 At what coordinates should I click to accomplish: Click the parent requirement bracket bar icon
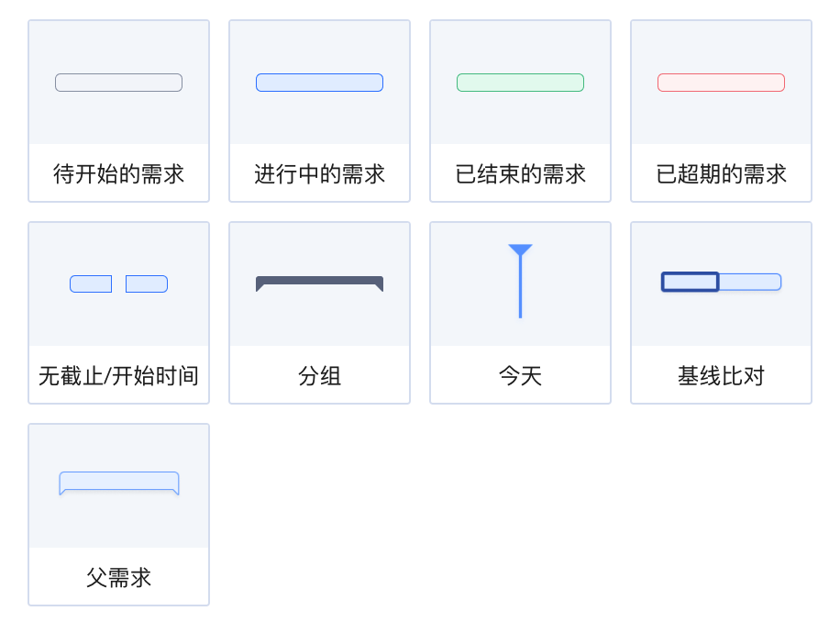(x=119, y=482)
